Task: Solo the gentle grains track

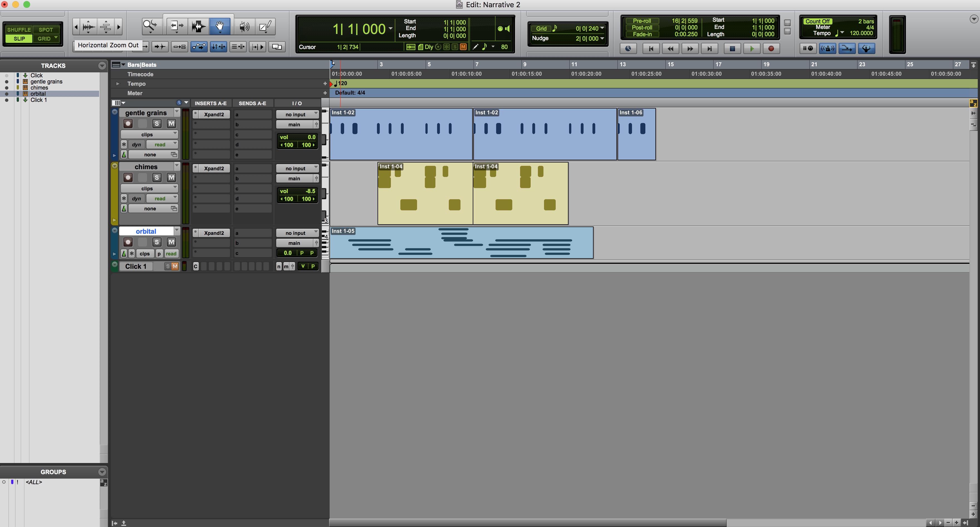Action: click(x=157, y=124)
